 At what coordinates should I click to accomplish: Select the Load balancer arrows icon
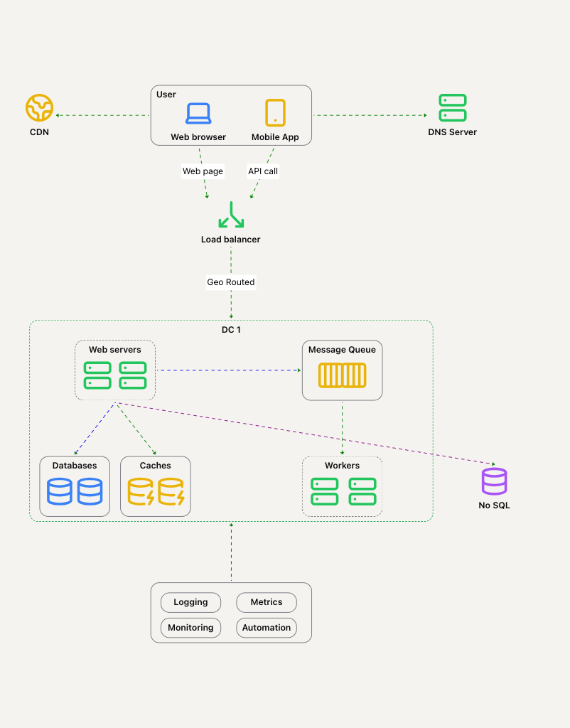231,215
